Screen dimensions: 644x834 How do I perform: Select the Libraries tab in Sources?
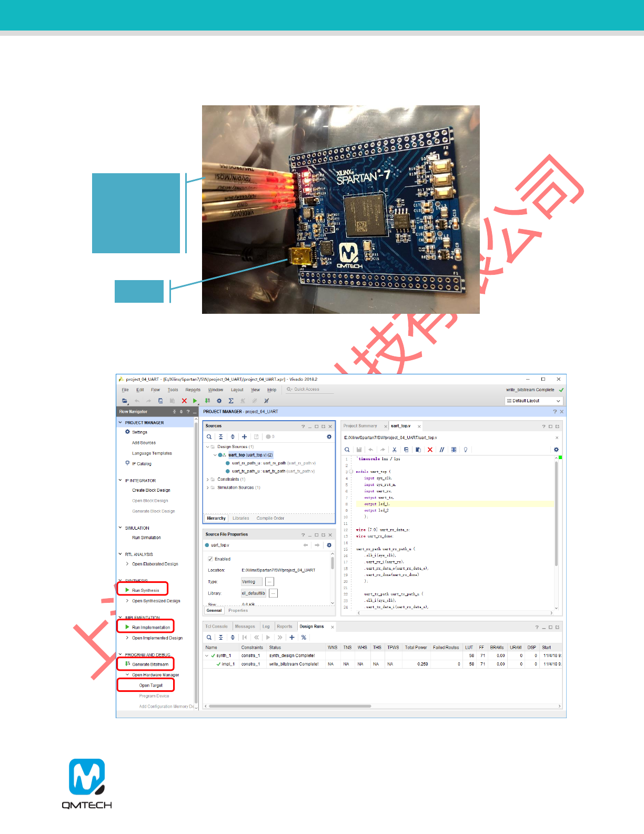241,518
